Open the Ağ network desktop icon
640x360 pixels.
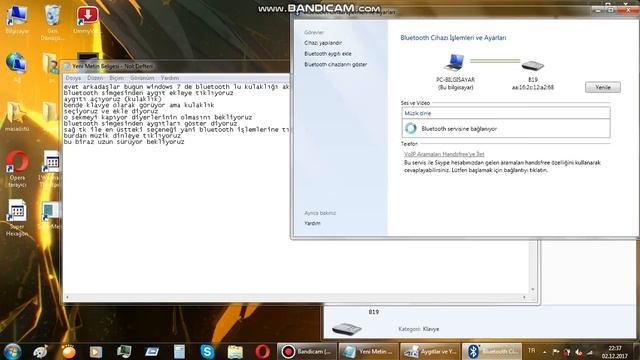click(17, 67)
